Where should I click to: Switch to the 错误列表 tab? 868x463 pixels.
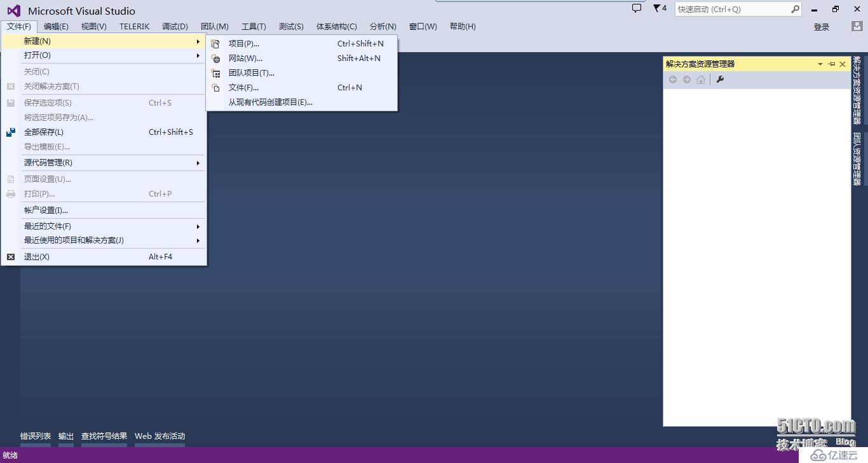coord(36,436)
